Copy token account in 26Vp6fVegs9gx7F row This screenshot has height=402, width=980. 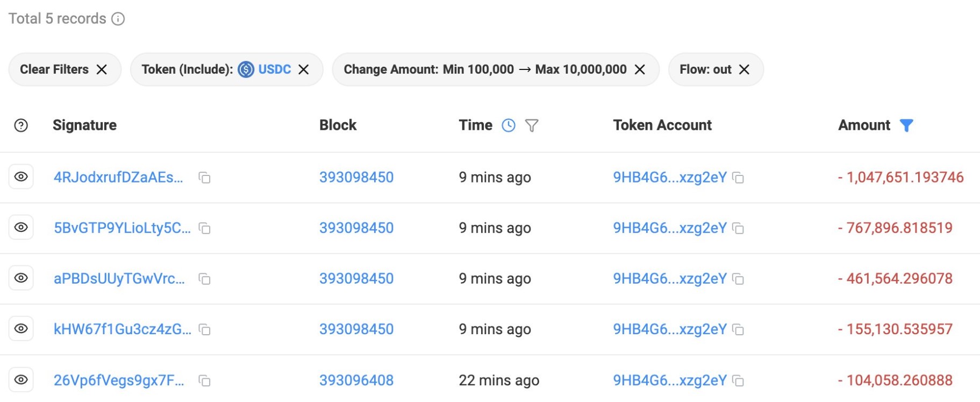[739, 381]
